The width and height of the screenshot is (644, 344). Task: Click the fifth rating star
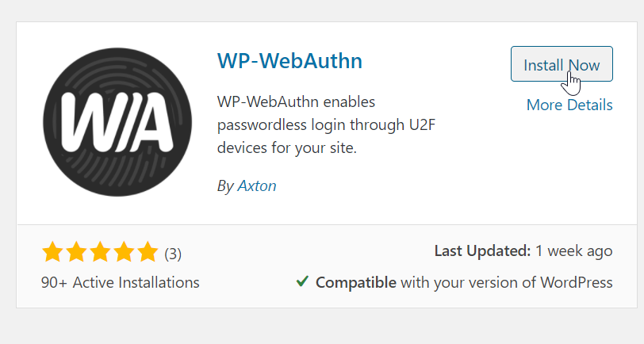click(148, 254)
